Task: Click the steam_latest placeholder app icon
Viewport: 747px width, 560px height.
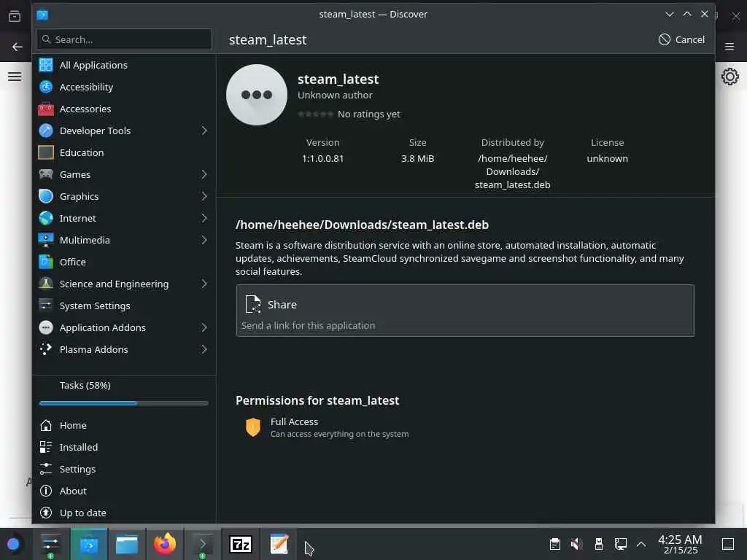Action: (x=257, y=95)
